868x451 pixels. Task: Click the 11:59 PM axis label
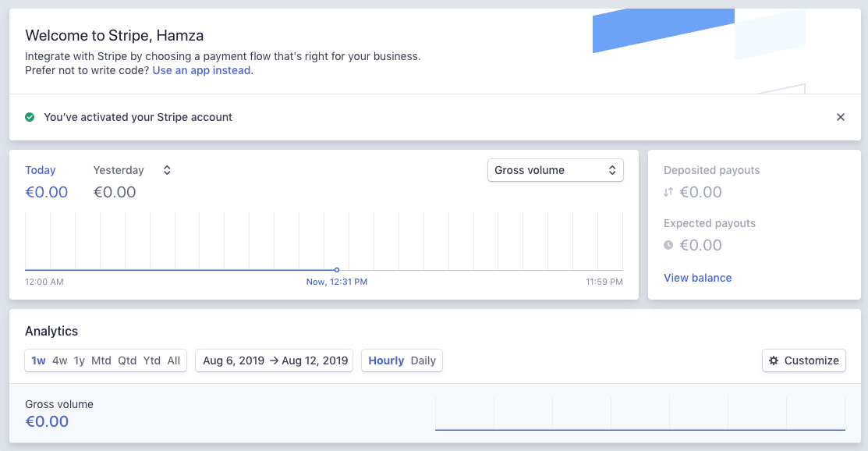604,282
